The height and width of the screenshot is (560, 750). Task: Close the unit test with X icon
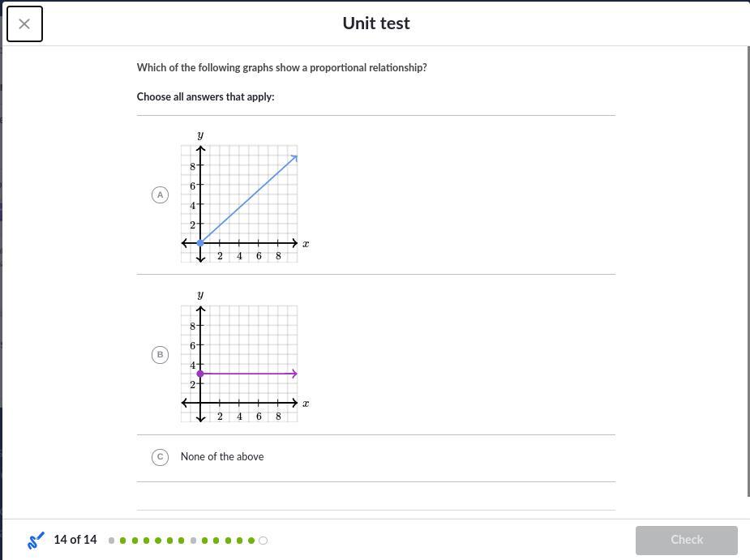point(24,24)
